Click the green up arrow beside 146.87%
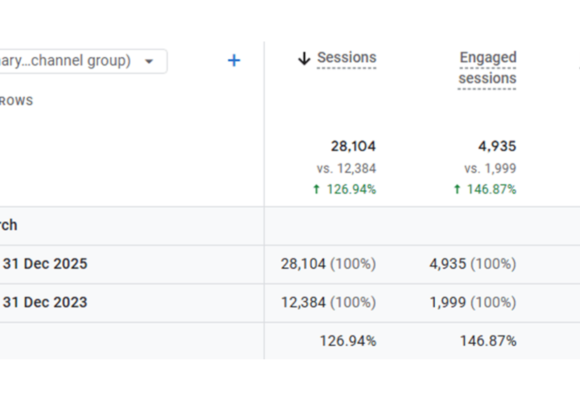This screenshot has width=580, height=415. (x=457, y=189)
